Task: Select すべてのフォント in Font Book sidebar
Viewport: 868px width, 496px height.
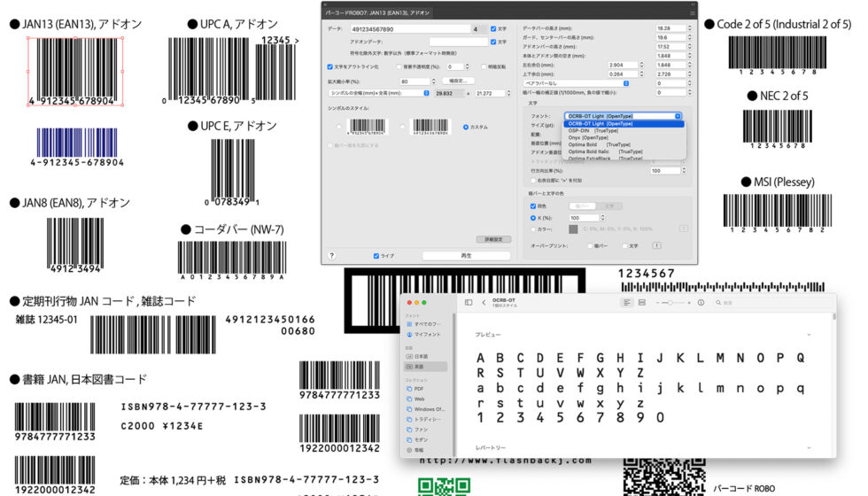Action: point(423,324)
